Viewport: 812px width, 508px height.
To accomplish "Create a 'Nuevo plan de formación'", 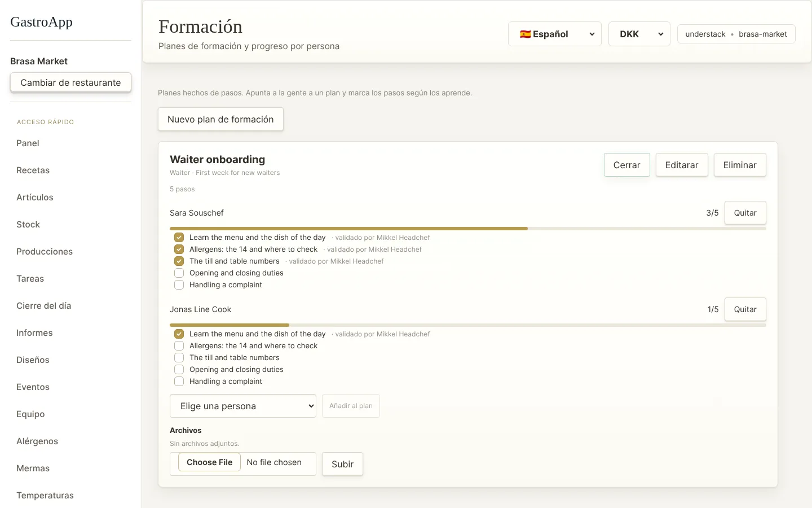I will click(220, 119).
